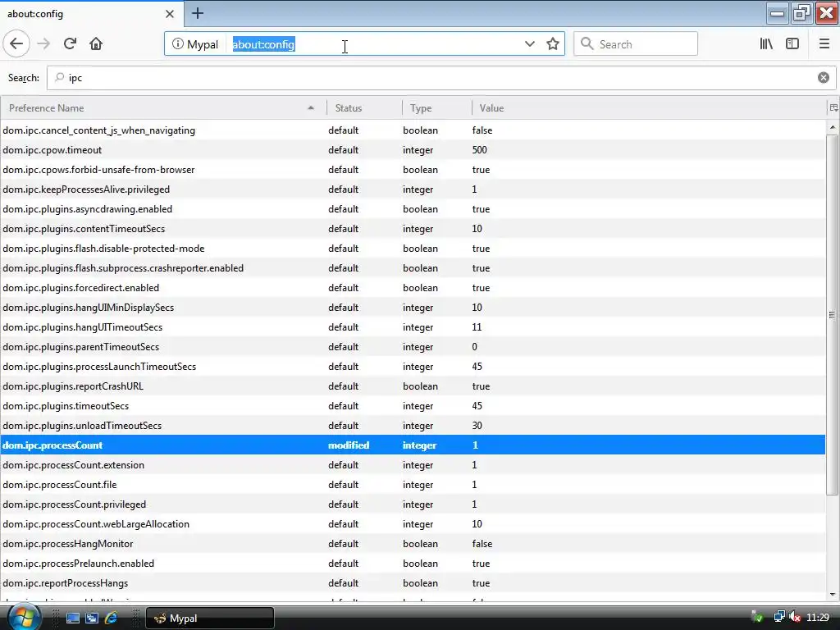
Task: Select dom.ipc.plugins.hangUIMinDisplaySecs row
Action: click(x=413, y=308)
